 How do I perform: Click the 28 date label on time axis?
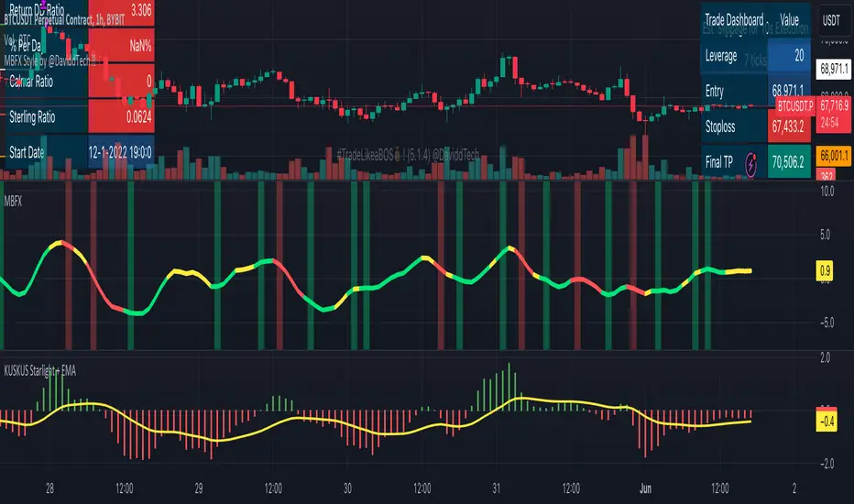49,488
